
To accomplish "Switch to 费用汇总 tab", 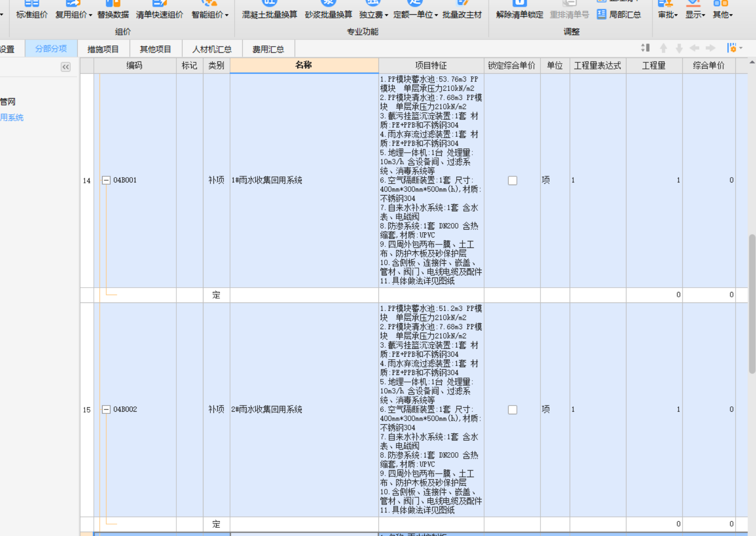I will pyautogui.click(x=268, y=49).
